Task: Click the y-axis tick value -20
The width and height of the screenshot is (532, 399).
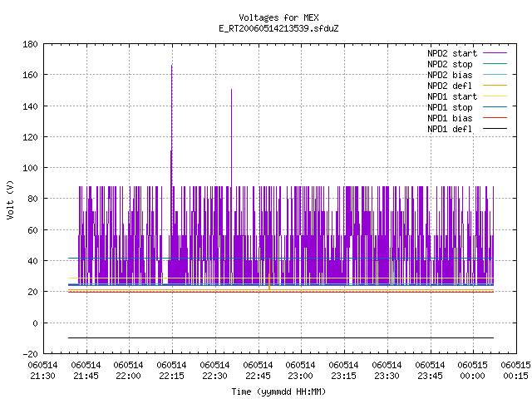Action: [30, 354]
